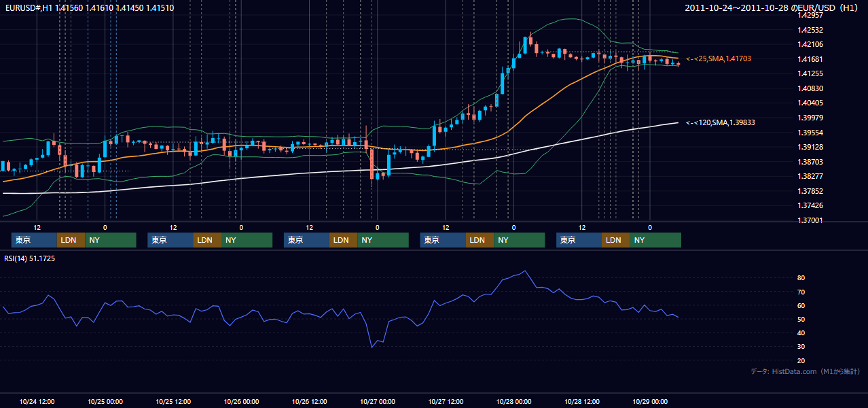Select the 10/27 00:00 time axis label
This screenshot has width=868, height=408.
click(378, 401)
